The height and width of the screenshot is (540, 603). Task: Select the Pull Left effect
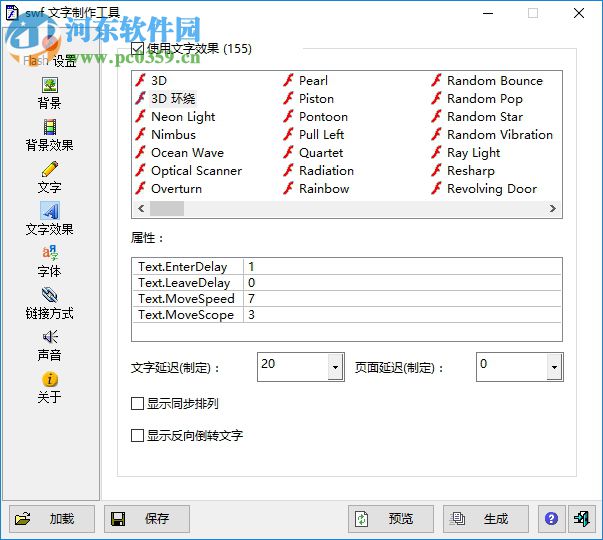pos(321,135)
